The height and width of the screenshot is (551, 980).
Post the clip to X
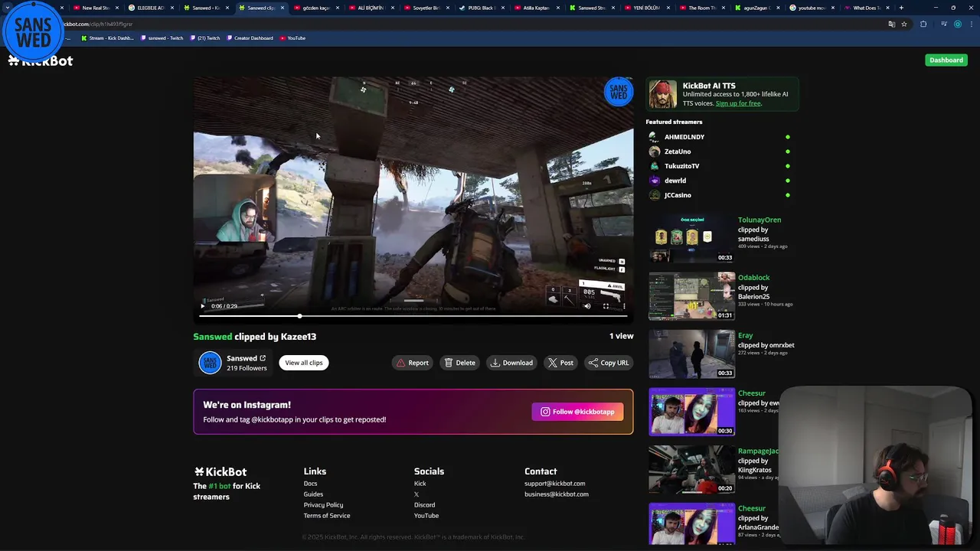[560, 363]
